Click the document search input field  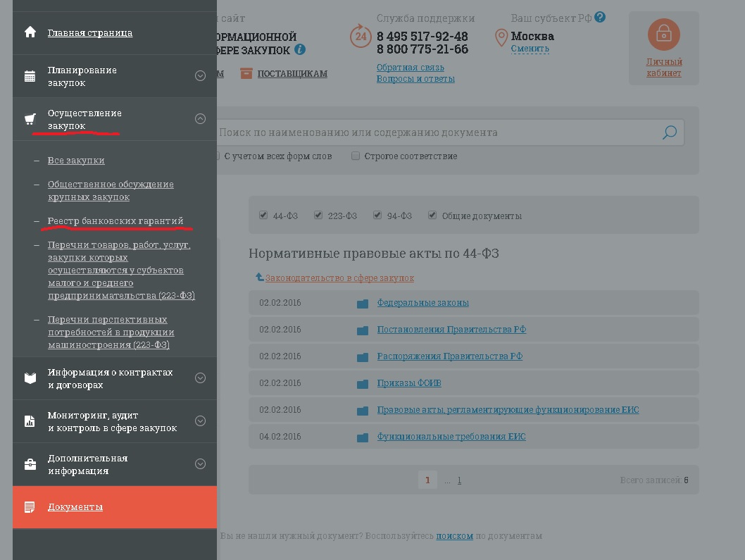[437, 132]
